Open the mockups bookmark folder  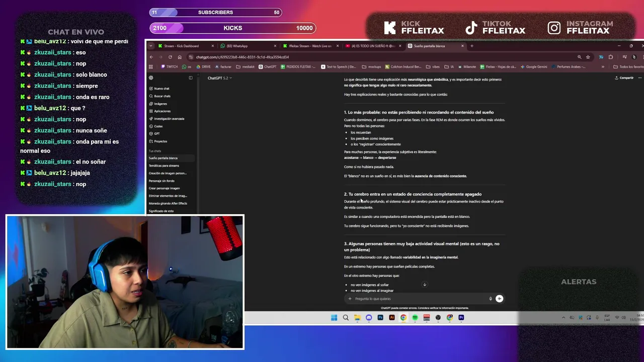point(372,66)
